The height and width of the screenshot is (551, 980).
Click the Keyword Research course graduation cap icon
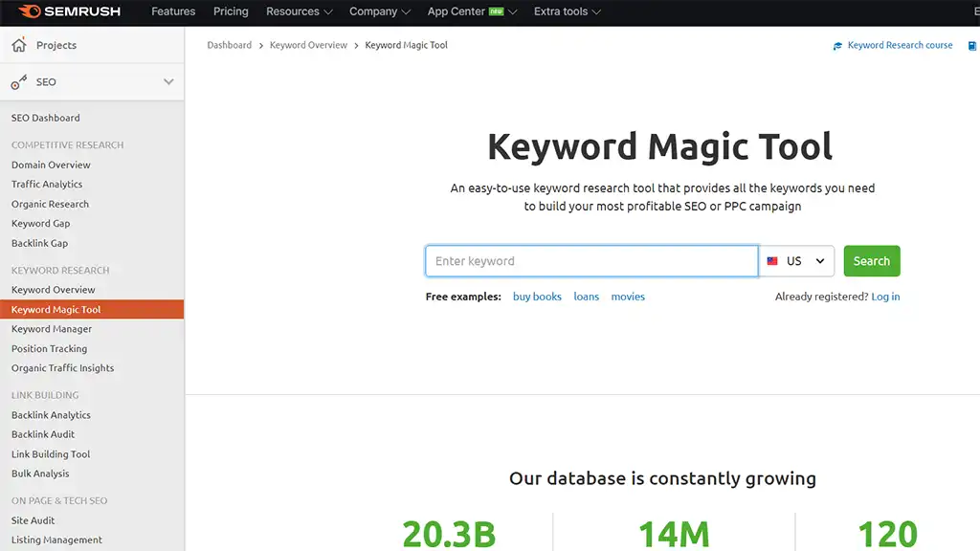coord(837,46)
